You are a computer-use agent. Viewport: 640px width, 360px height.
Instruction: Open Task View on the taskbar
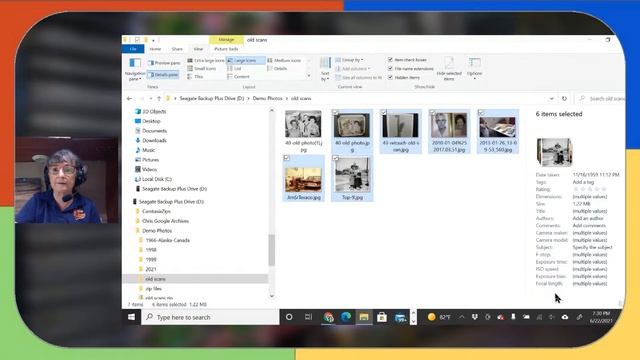click(308, 317)
